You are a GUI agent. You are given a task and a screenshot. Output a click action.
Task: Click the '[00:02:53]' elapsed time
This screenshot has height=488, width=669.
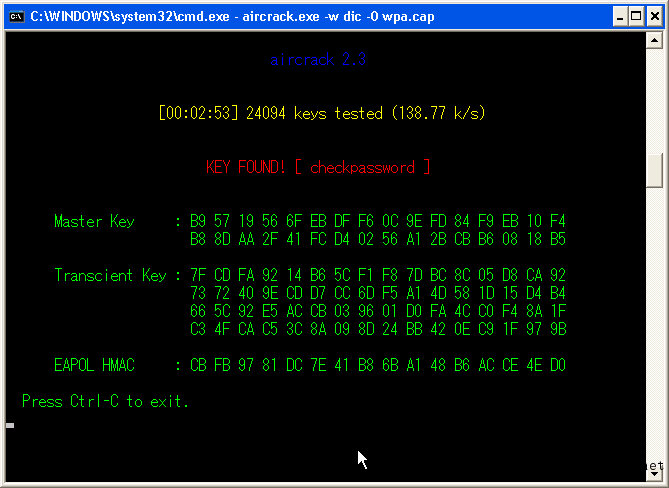click(198, 113)
